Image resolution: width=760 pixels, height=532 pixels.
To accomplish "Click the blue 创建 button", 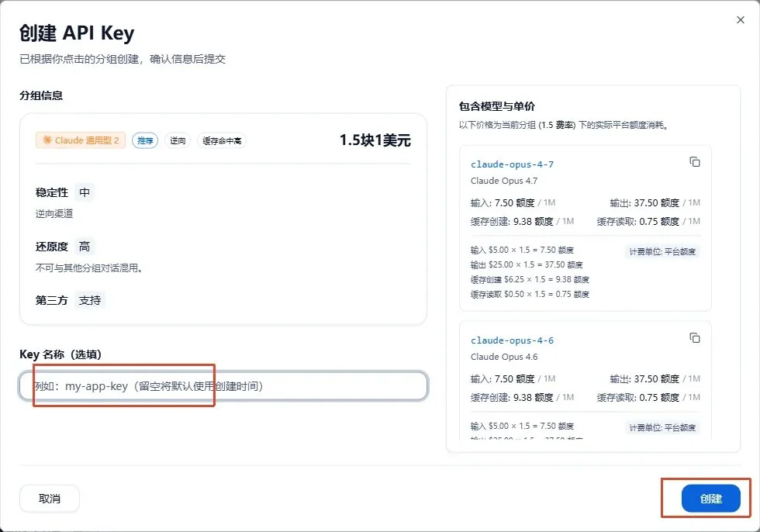I will 710,499.
